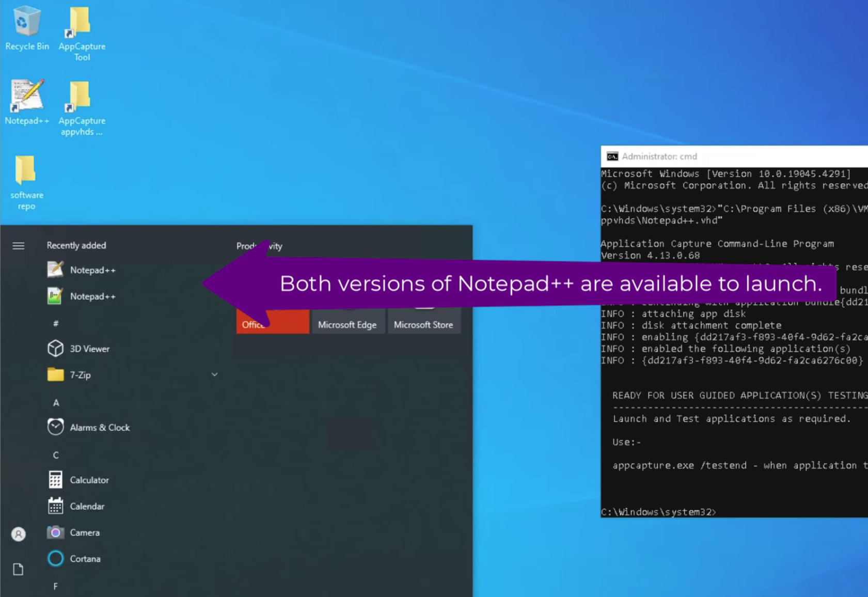This screenshot has height=597, width=868.
Task: Open Alarms & Clock app
Action: pyautogui.click(x=100, y=427)
